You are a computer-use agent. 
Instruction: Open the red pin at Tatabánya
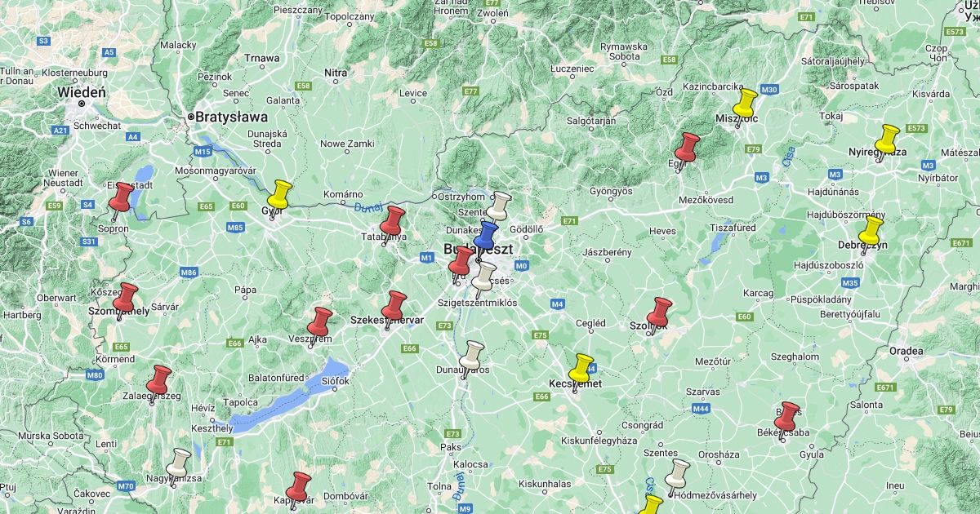pyautogui.click(x=394, y=220)
